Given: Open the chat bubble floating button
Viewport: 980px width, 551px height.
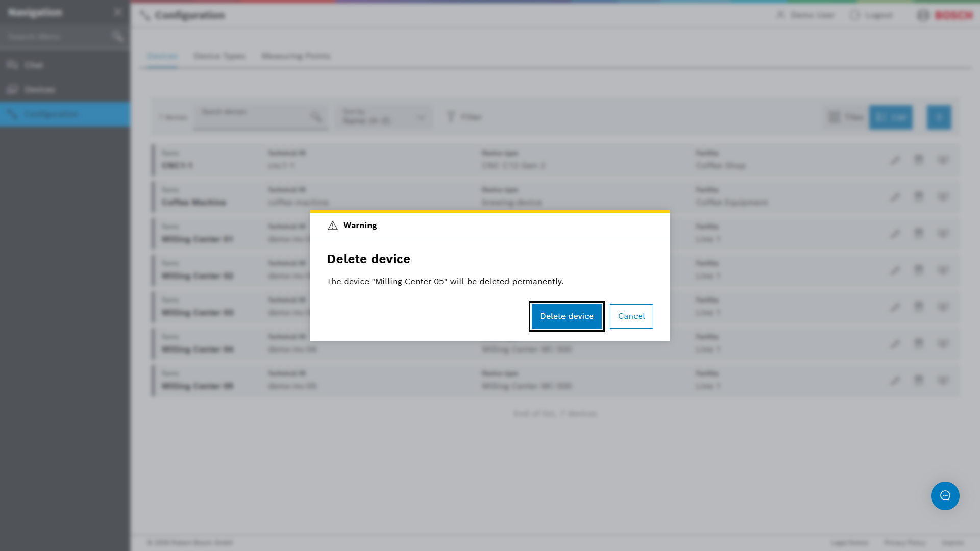Looking at the screenshot, I should pos(945,496).
